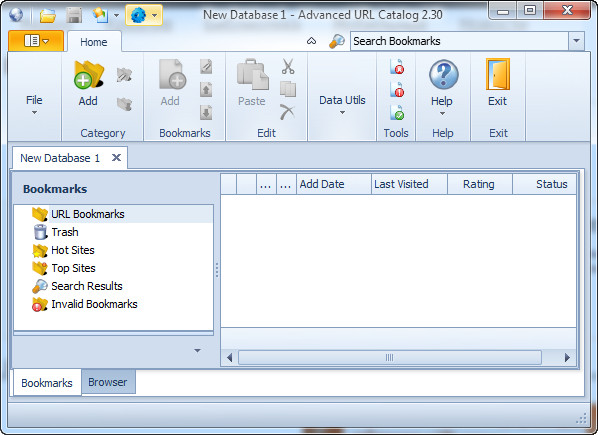This screenshot has height=435, width=598.
Task: Close the New Database 1 tab
Action: click(116, 157)
